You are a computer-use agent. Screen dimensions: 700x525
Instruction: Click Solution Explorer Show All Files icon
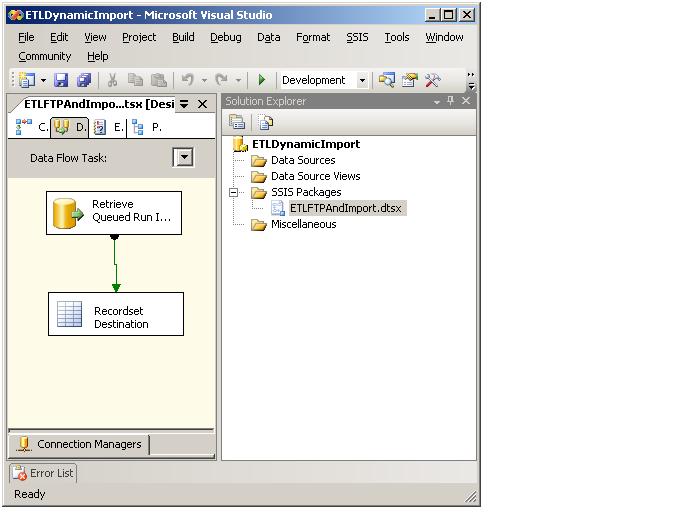pos(266,122)
